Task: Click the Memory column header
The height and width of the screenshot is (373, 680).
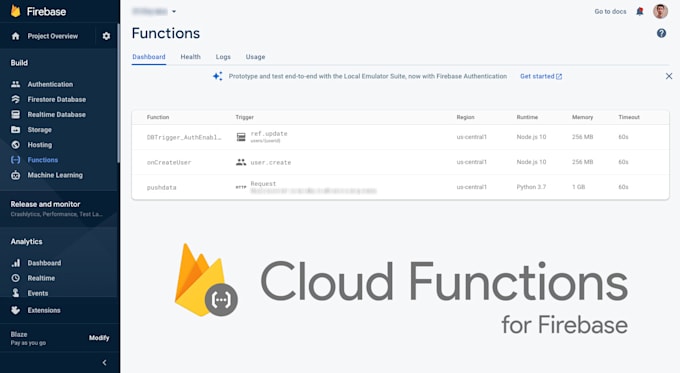Action: coord(582,117)
